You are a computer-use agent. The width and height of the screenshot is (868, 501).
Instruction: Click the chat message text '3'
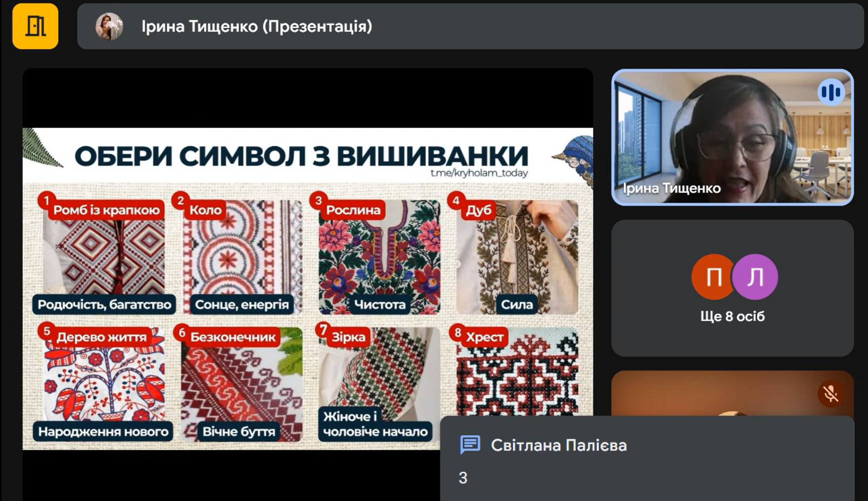(x=463, y=478)
